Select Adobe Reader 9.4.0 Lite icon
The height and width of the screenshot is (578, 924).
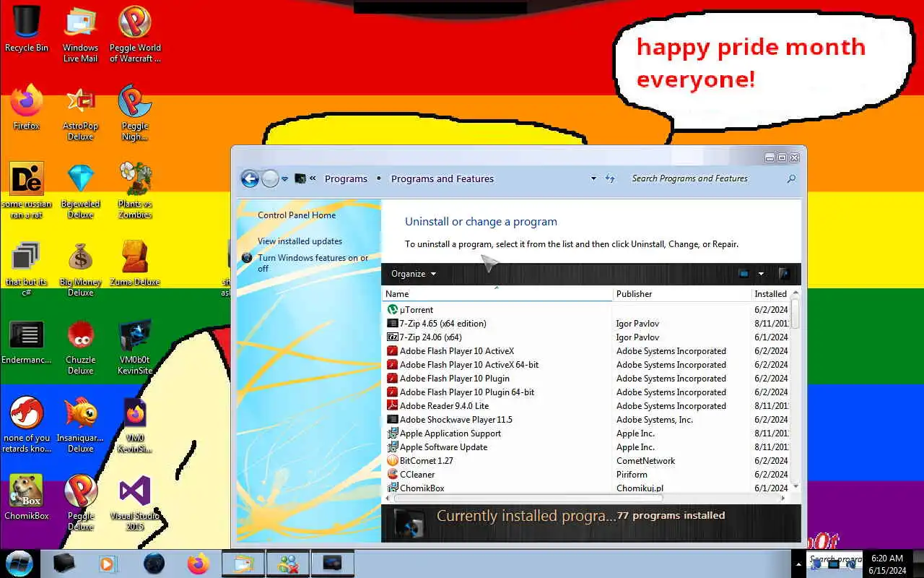pyautogui.click(x=393, y=405)
